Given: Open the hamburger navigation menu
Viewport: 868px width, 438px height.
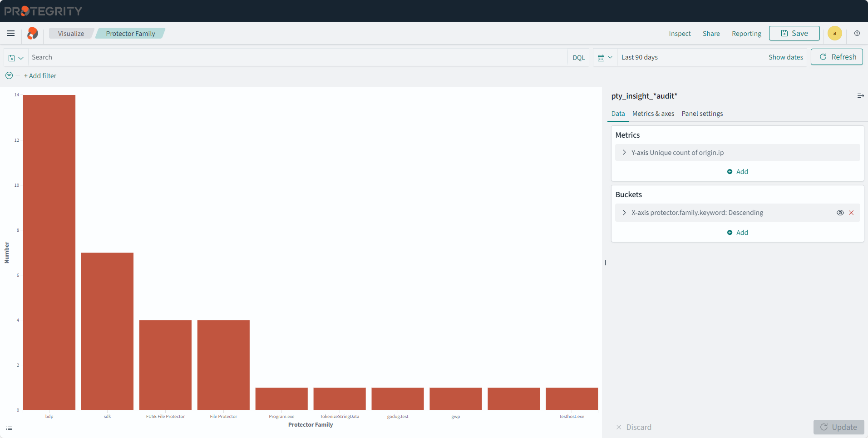Looking at the screenshot, I should (11, 33).
